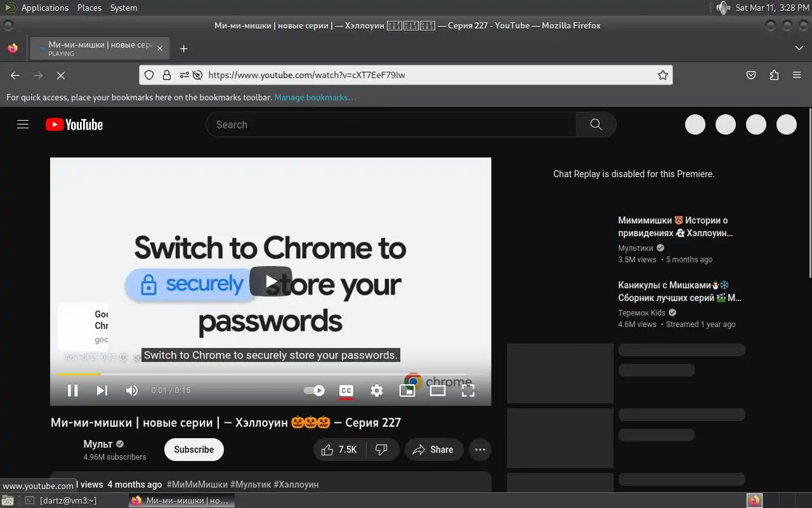Open tracking protection shield
Image resolution: width=812 pixels, height=508 pixels.
click(149, 75)
